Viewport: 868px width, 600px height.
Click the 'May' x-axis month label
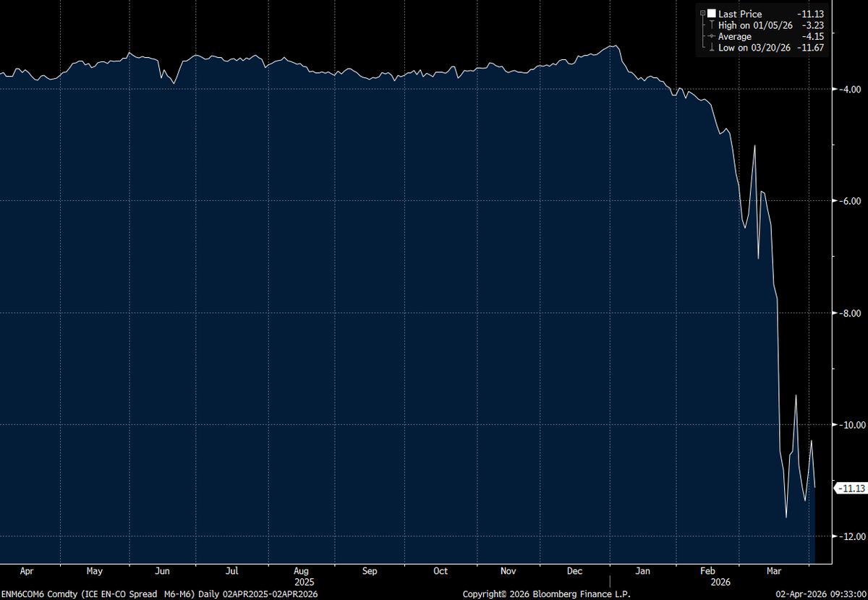pos(95,571)
